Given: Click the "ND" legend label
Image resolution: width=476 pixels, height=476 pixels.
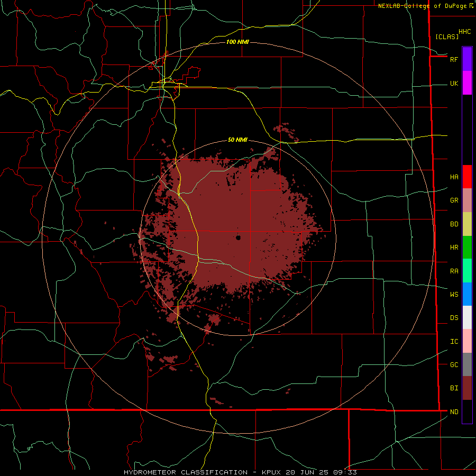Looking at the screenshot, I should click(454, 412).
